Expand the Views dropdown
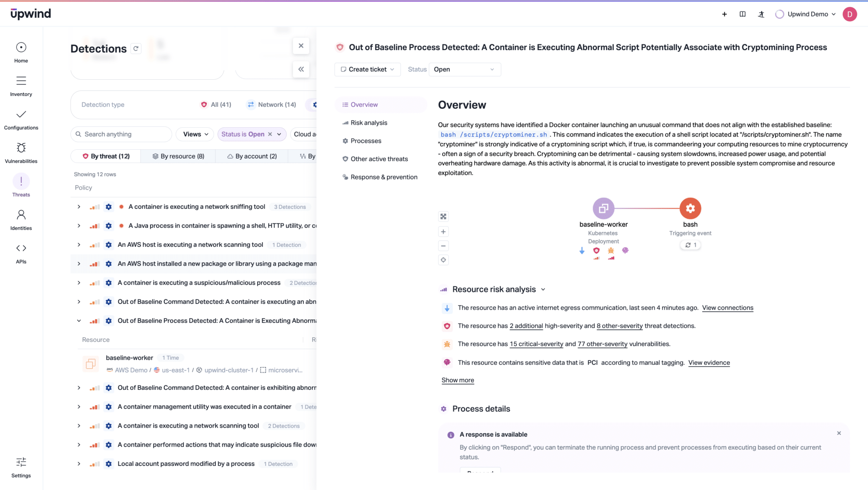This screenshot has width=868, height=490. point(194,134)
